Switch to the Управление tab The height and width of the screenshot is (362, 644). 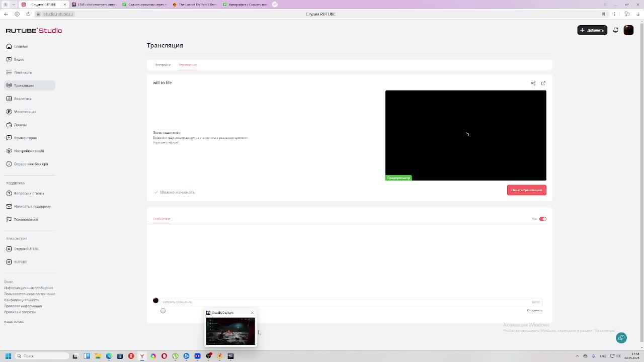188,65
